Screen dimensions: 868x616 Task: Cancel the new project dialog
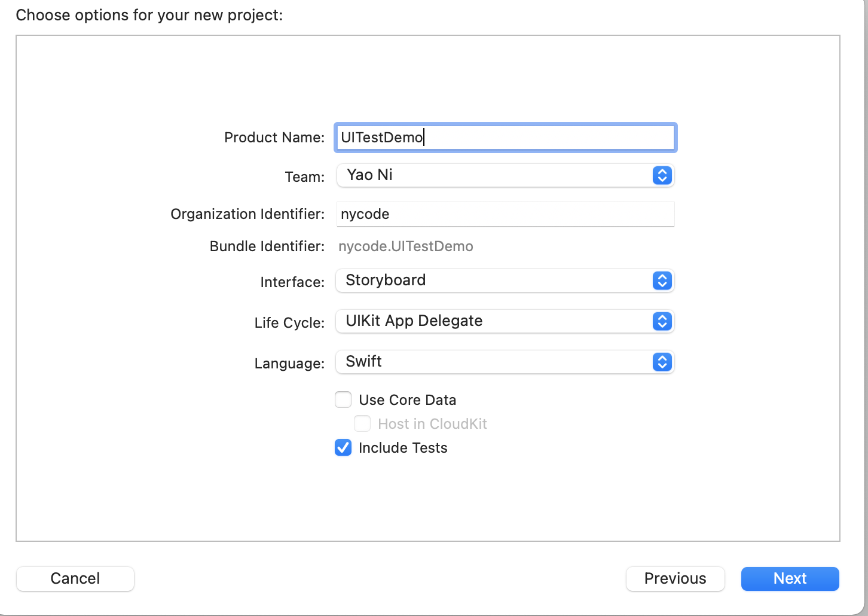[x=75, y=578]
